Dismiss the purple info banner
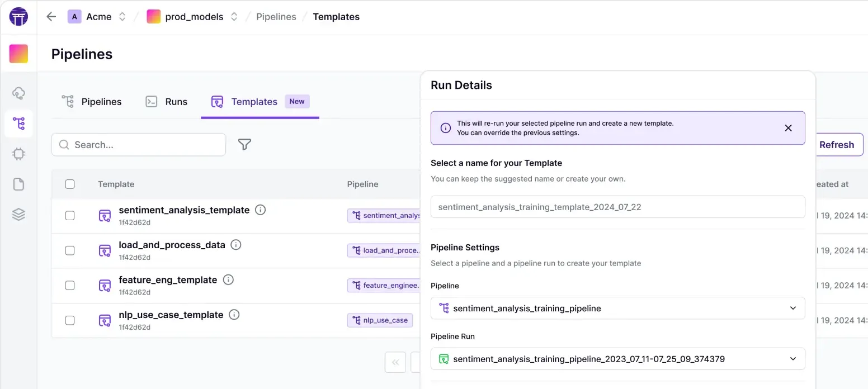The width and height of the screenshot is (868, 389). [788, 128]
